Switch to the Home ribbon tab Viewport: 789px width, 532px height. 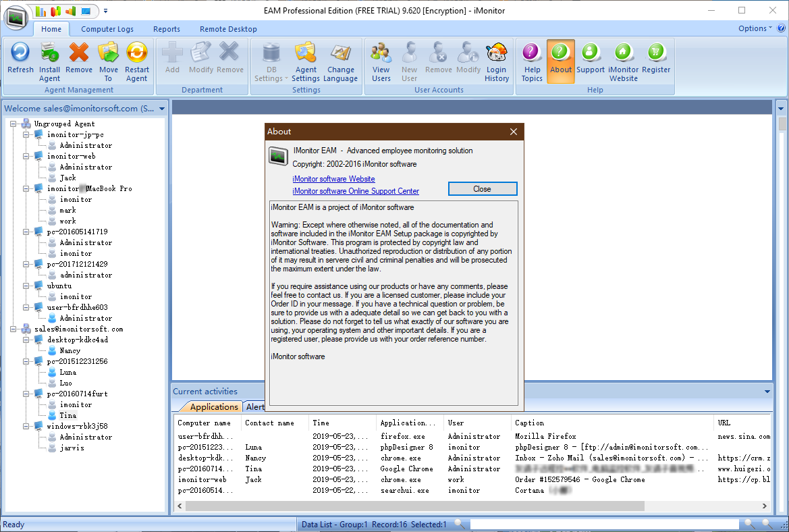(51, 29)
